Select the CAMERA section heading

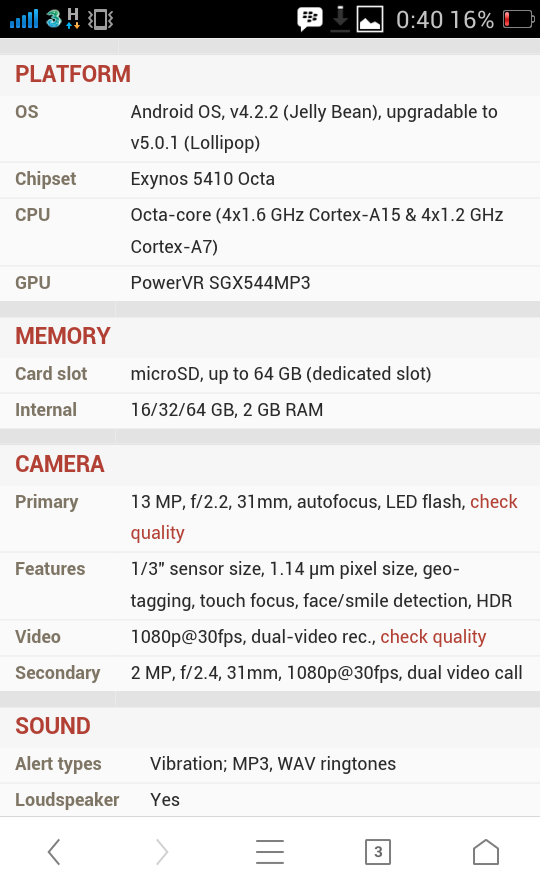pyautogui.click(x=60, y=464)
